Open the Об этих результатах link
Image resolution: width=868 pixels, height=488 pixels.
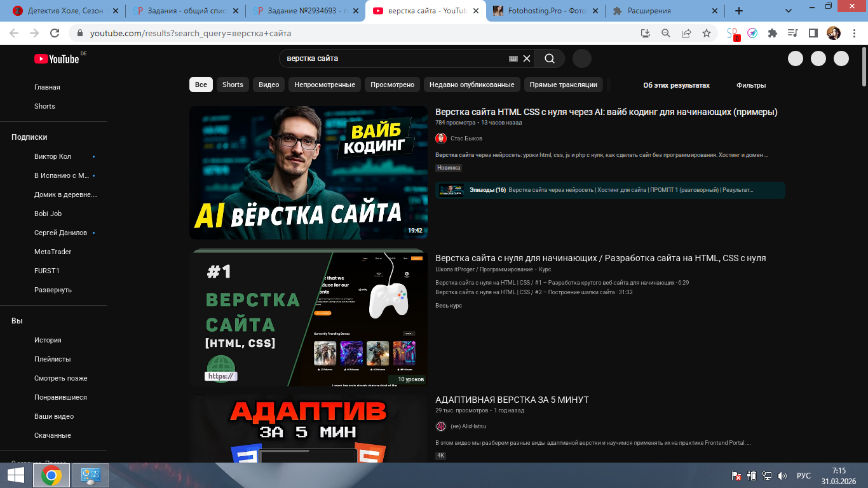[x=676, y=85]
